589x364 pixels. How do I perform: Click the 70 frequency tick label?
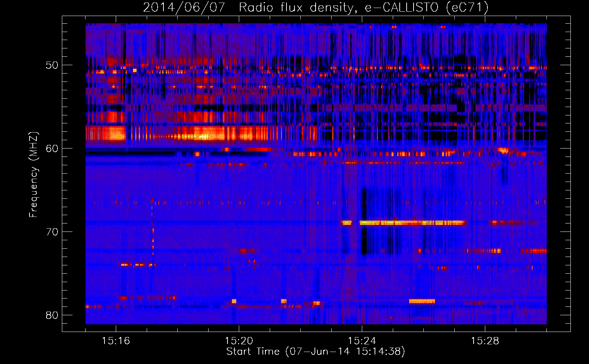point(52,232)
